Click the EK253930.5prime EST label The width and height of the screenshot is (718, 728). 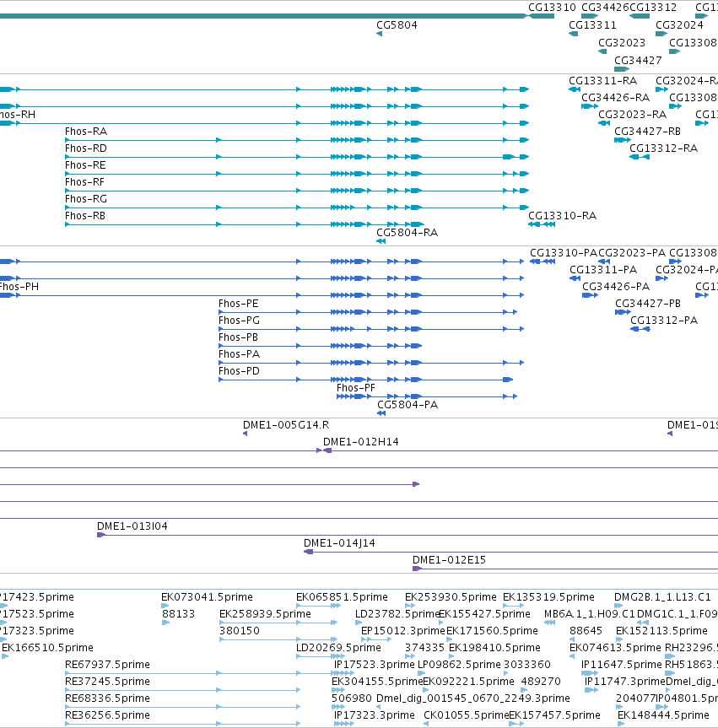click(x=451, y=597)
